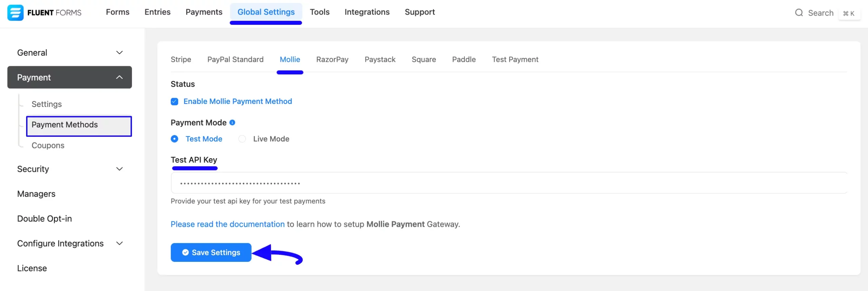Click into the Test API Key field

[x=509, y=183]
